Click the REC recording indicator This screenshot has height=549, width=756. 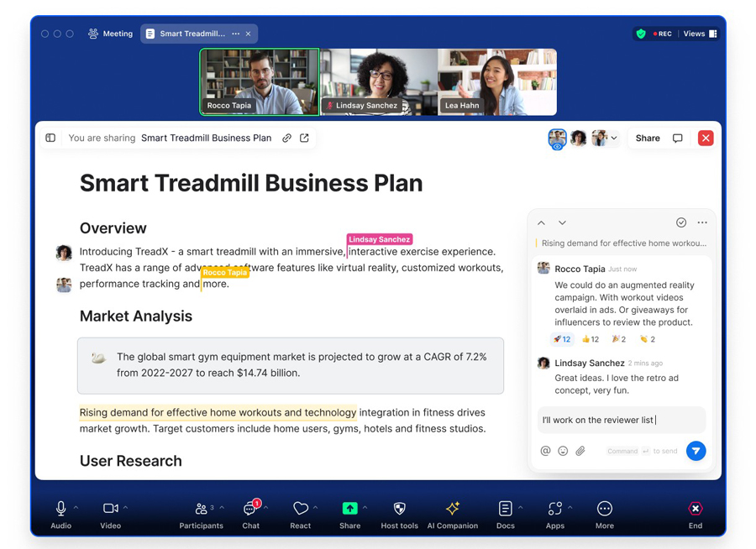(663, 34)
